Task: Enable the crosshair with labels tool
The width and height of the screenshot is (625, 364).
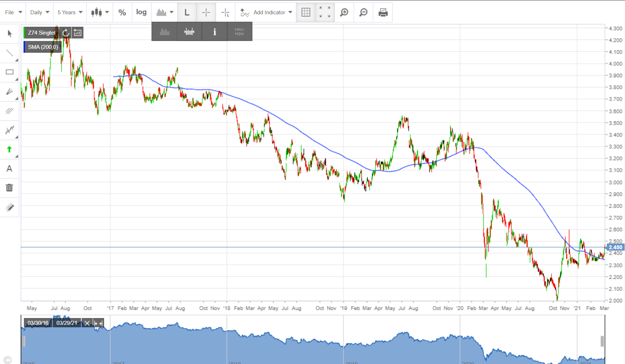Action: pyautogui.click(x=225, y=12)
